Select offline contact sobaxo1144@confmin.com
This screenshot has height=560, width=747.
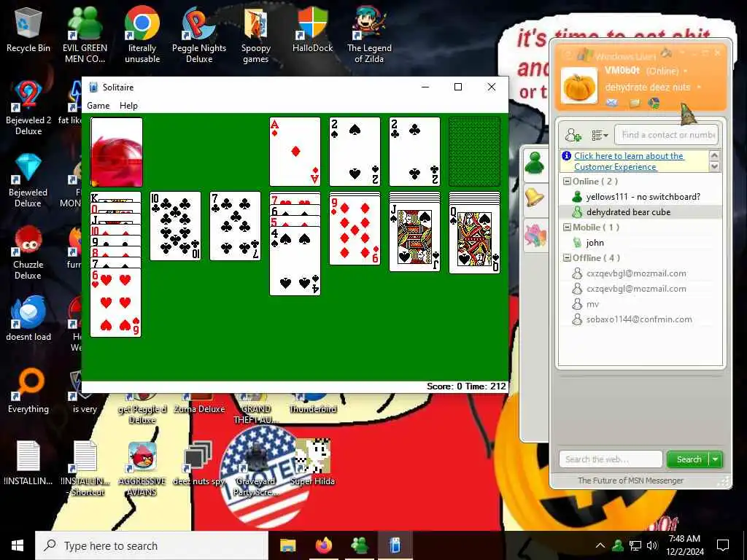point(640,319)
